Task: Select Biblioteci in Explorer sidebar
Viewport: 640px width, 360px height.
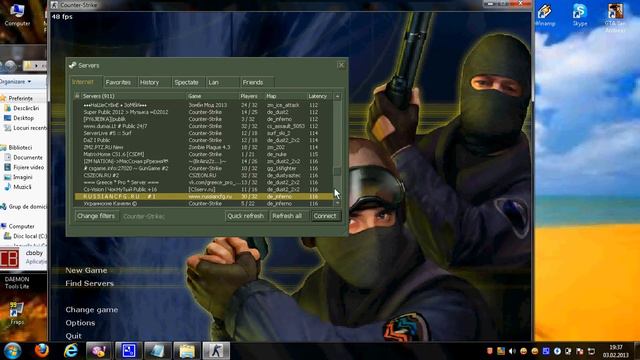Action: pyautogui.click(x=17, y=147)
